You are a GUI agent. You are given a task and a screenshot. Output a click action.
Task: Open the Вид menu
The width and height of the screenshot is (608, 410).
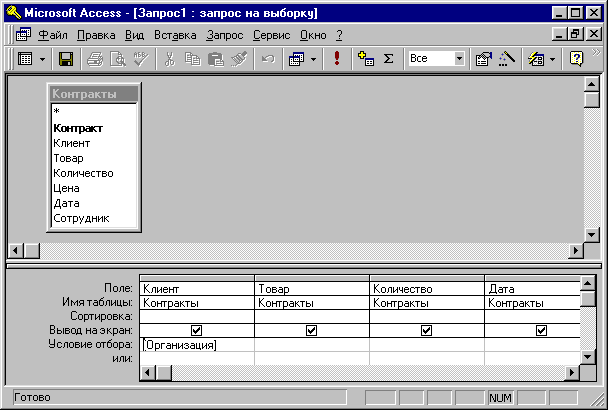point(134,35)
